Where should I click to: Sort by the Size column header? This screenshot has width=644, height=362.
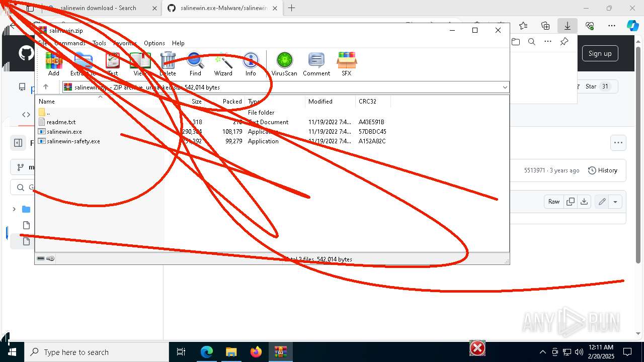pyautogui.click(x=184, y=101)
